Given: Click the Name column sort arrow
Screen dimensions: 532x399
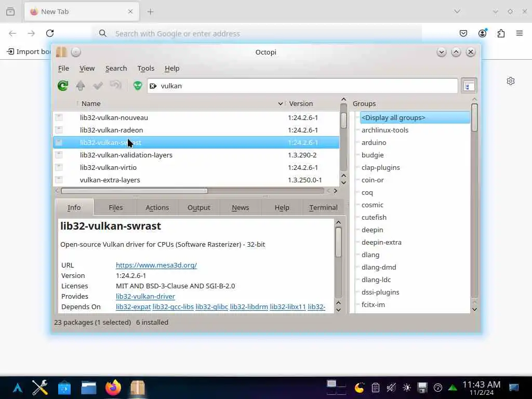Looking at the screenshot, I should 280,103.
